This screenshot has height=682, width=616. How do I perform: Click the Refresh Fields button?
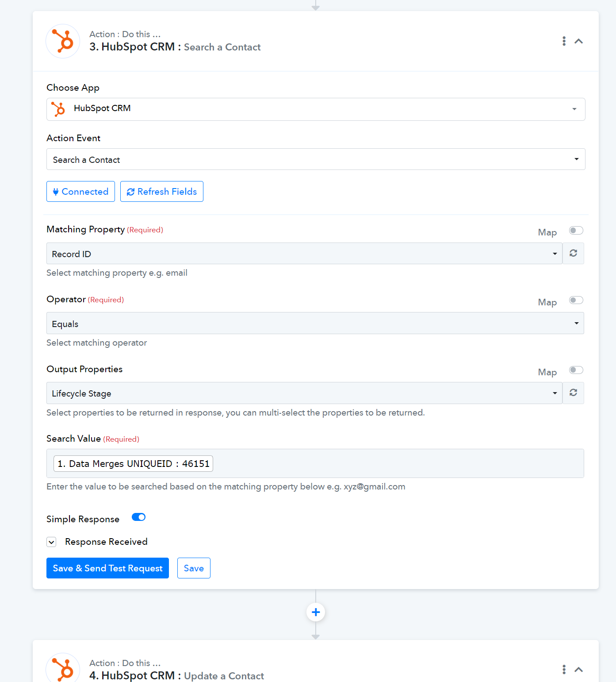[162, 191]
